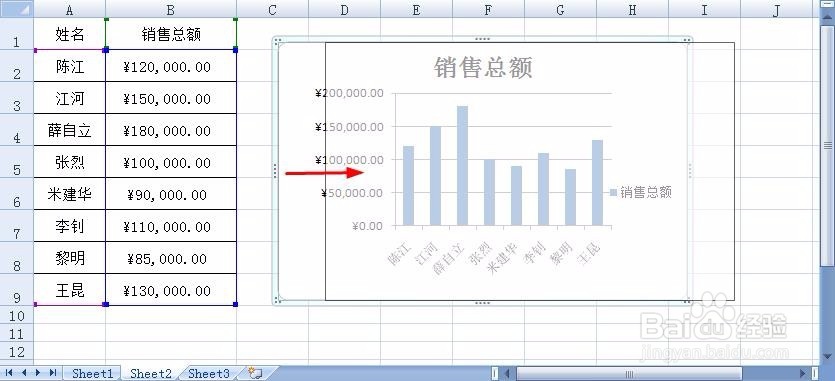
Task: Click the chart bar for 米建华
Action: point(517,196)
